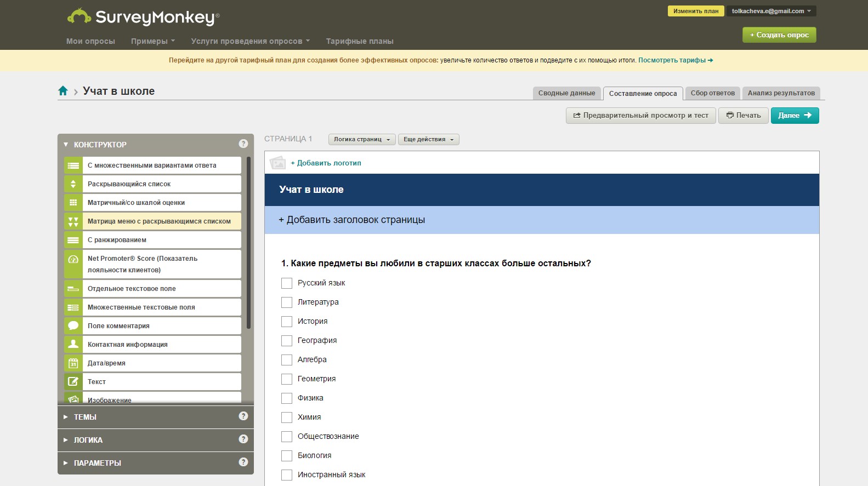Tick the Биология checkbox
This screenshot has height=486, width=868.
pyautogui.click(x=287, y=456)
